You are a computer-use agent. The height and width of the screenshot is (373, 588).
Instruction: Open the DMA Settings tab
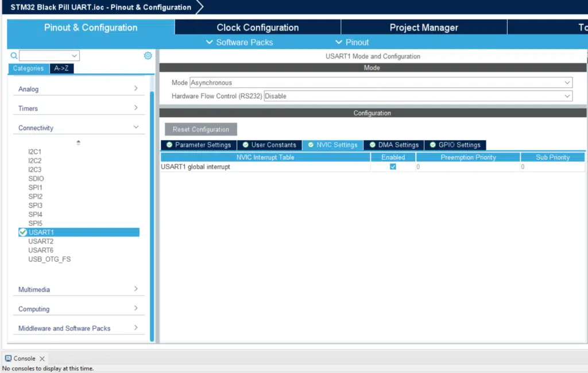tap(394, 145)
